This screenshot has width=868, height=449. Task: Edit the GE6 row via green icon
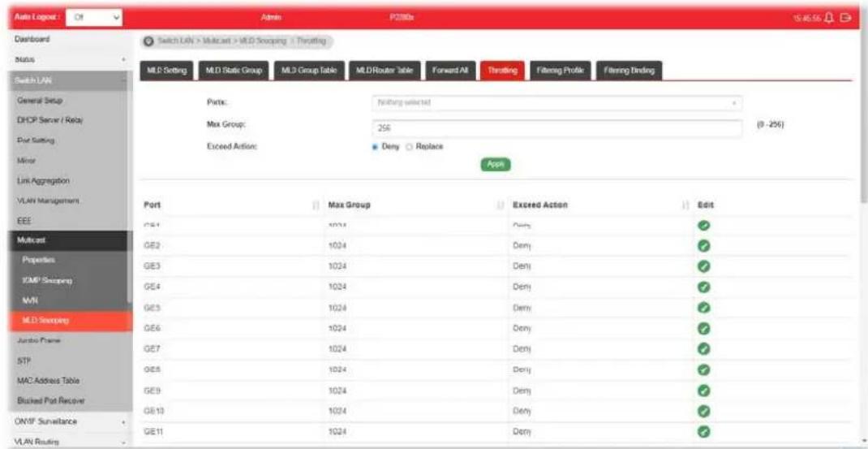tap(703, 328)
